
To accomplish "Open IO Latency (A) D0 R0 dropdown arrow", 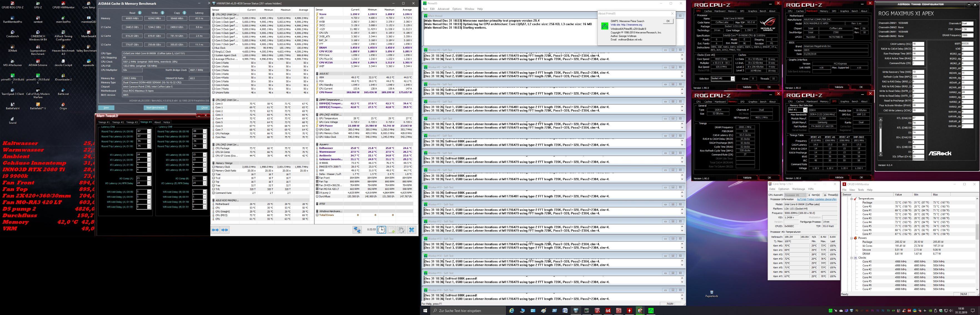I will (x=149, y=155).
